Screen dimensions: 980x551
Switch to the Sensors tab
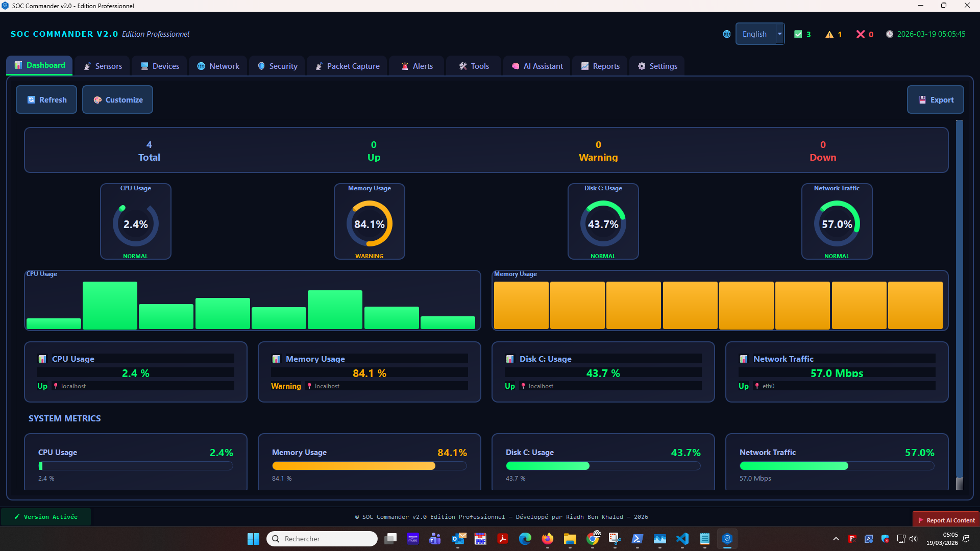(x=103, y=66)
